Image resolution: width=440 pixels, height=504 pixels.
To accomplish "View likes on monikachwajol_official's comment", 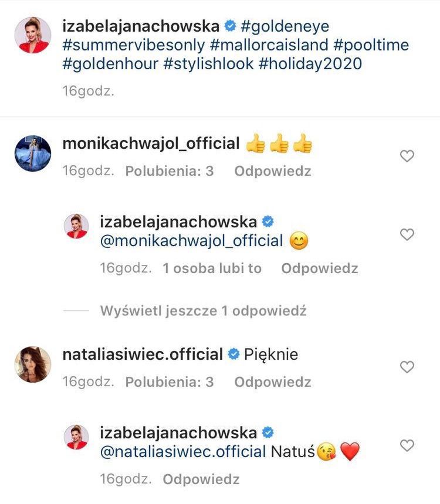I will click(x=169, y=171).
